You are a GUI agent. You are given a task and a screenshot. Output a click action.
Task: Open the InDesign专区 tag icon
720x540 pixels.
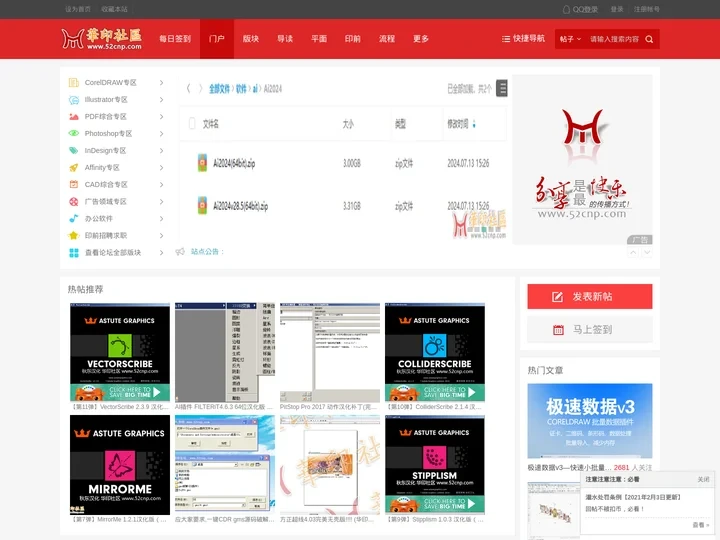[73, 151]
